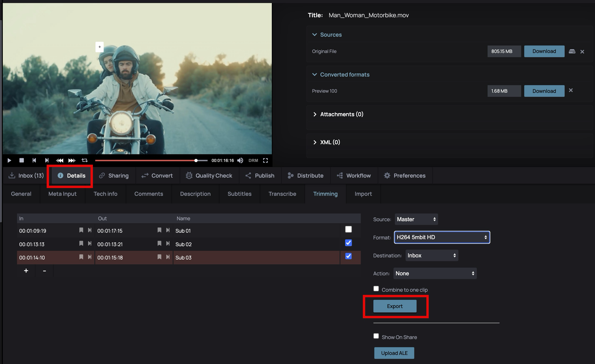
Task: Click the Export button
Action: 395,306
